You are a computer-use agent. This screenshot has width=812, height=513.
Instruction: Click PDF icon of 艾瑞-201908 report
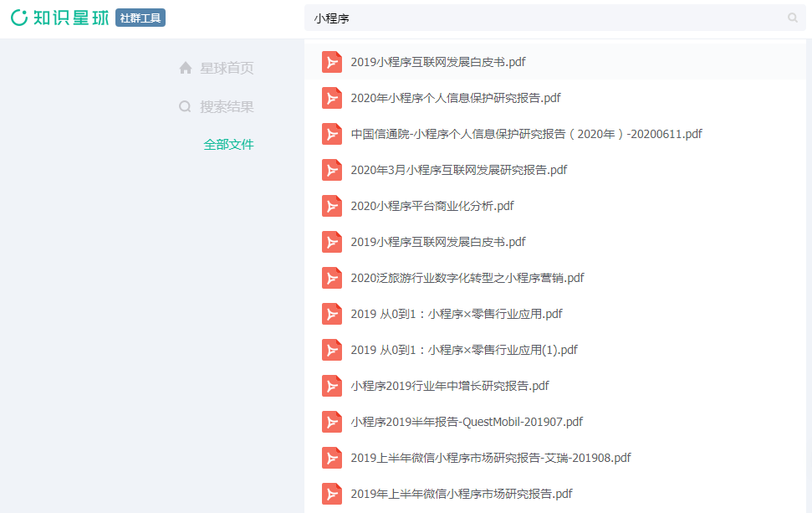[x=332, y=458]
